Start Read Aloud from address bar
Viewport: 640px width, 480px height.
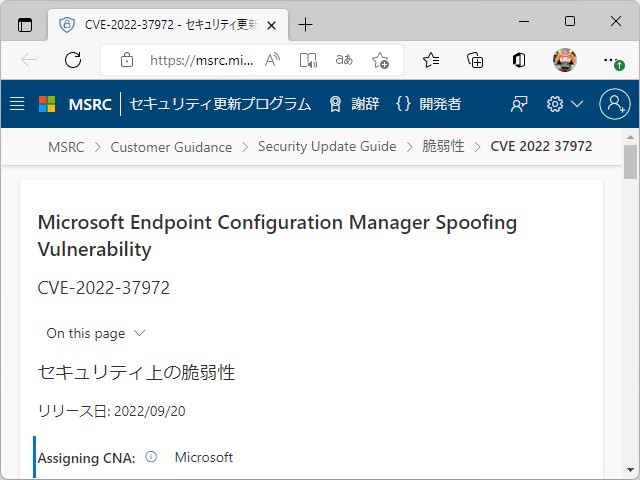(272, 60)
